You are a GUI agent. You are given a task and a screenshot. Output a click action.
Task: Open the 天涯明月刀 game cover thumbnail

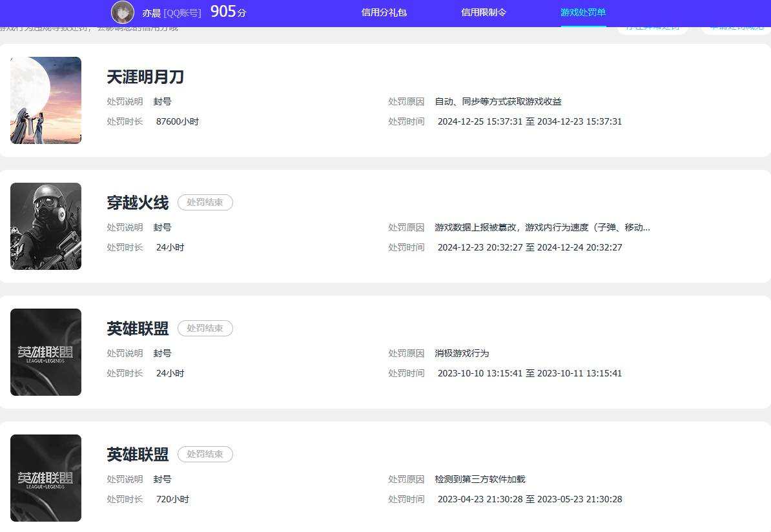click(46, 100)
